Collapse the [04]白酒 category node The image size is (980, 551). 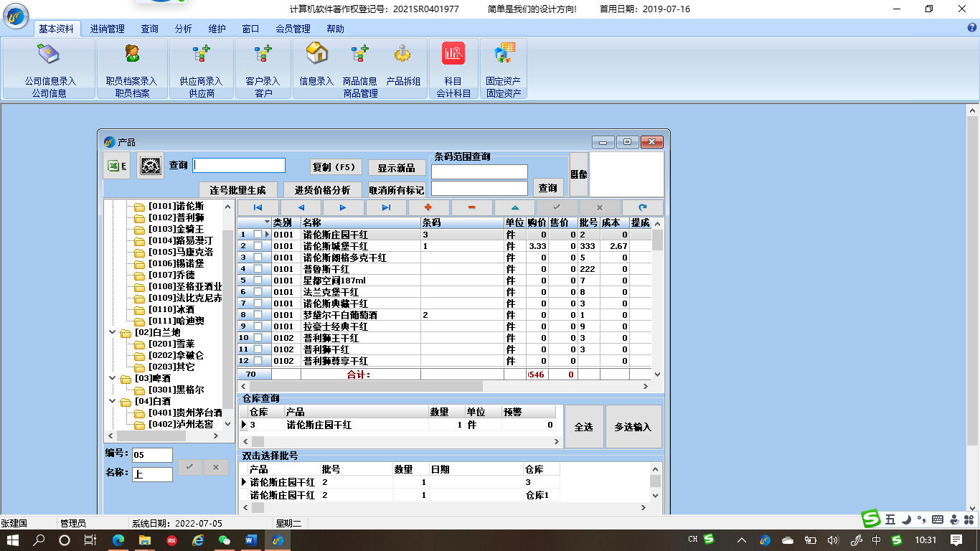pyautogui.click(x=112, y=401)
